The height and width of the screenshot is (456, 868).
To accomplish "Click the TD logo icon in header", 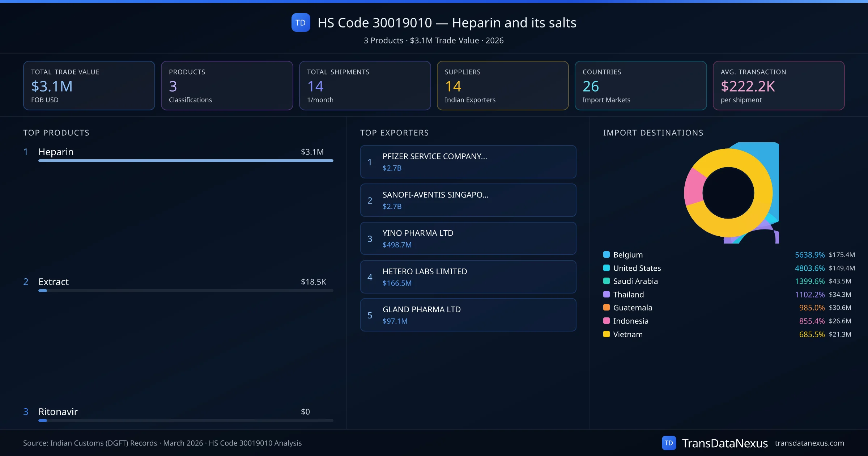I will click(x=301, y=22).
